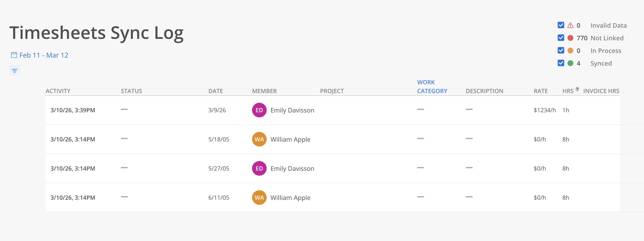The width and height of the screenshot is (644, 241).
Task: Click Emily Davisson's avatar on 5/27/05 row
Action: click(259, 168)
